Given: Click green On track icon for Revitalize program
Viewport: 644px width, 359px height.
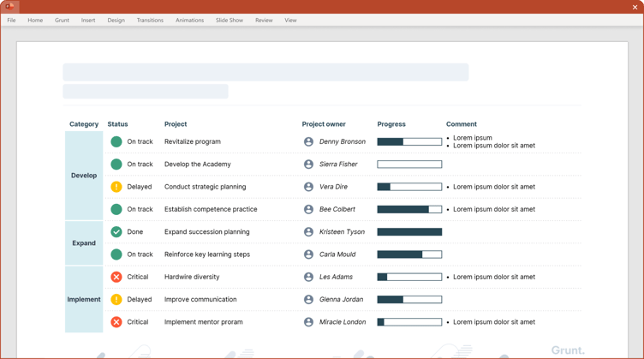Looking at the screenshot, I should click(116, 142).
